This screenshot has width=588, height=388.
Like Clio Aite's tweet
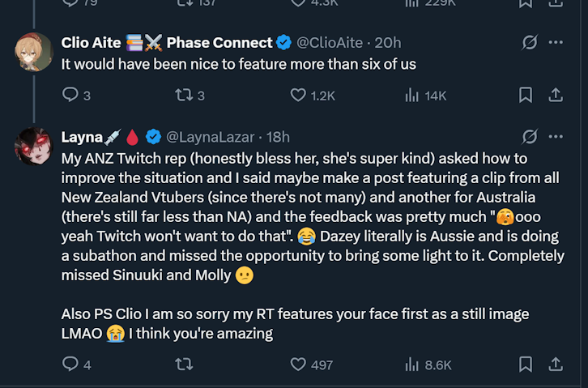tap(298, 96)
